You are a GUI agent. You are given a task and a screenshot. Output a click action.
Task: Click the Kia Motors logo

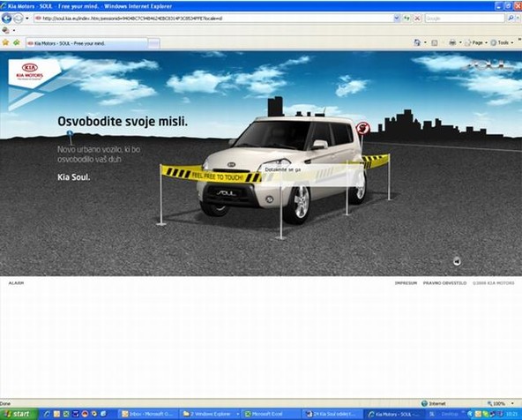30,71
